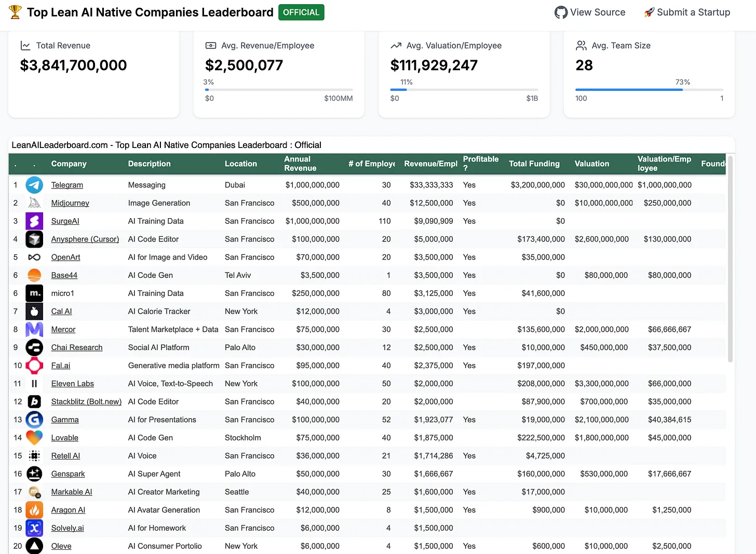Click the Valuation column header
The height and width of the screenshot is (554, 756).
pos(592,164)
